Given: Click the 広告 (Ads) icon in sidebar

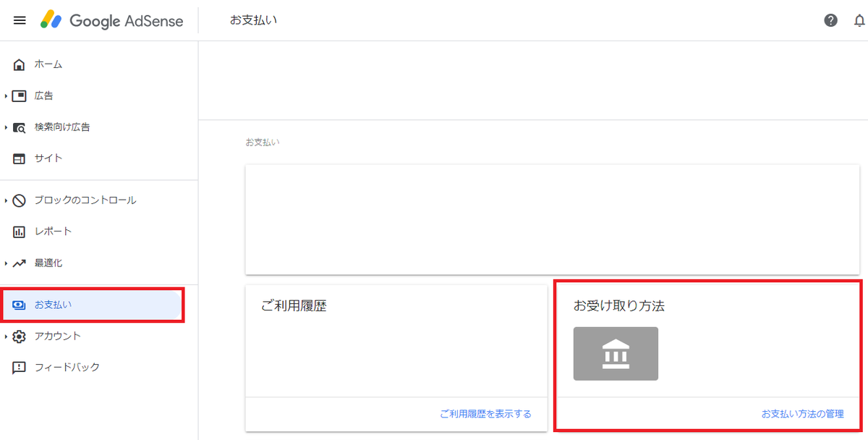Looking at the screenshot, I should coord(18,95).
